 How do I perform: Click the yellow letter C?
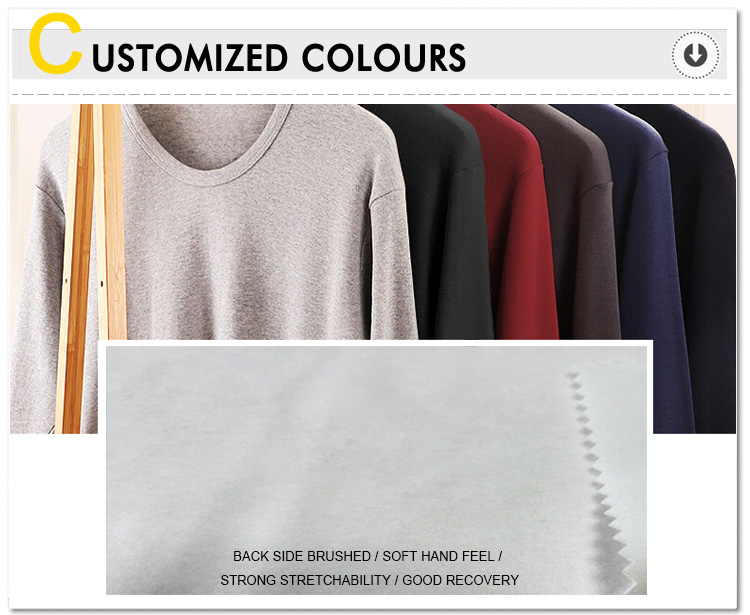tap(55, 44)
